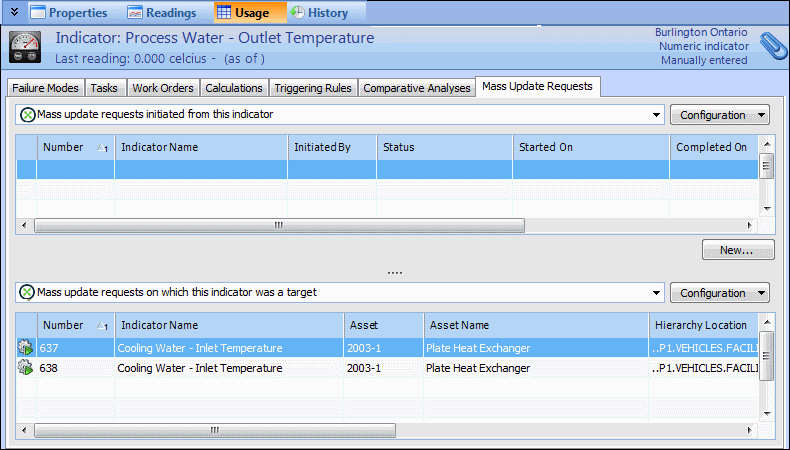Click the indicator gauge icon
The height and width of the screenshot is (450, 790).
(x=25, y=47)
